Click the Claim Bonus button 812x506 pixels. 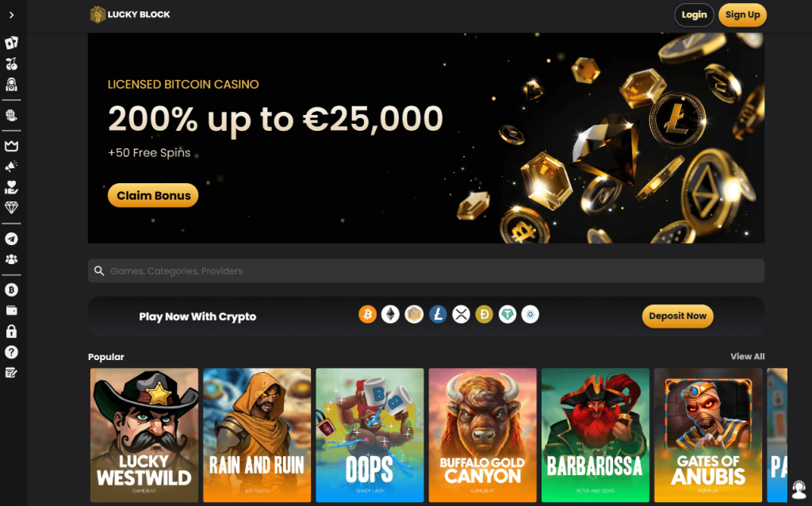tap(153, 195)
